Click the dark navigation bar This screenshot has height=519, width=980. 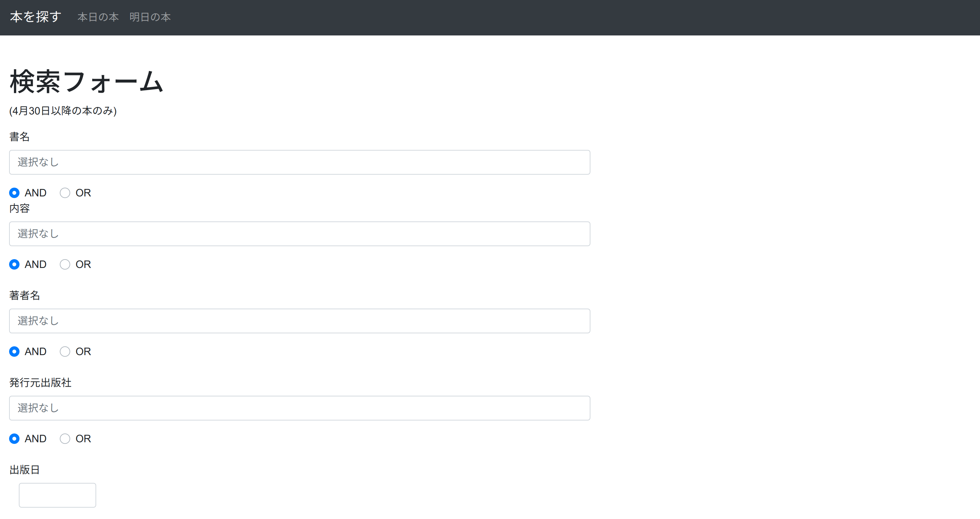(x=490, y=18)
